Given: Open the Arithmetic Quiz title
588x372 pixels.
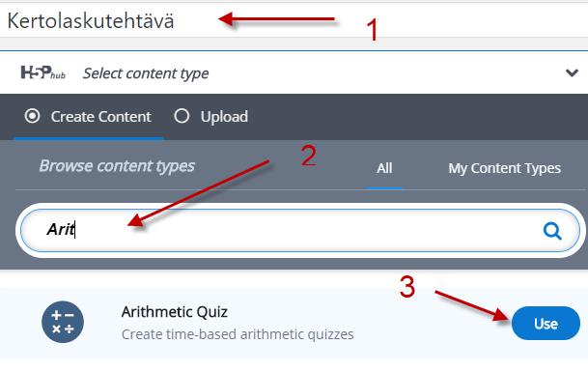Looking at the screenshot, I should coord(175,311).
